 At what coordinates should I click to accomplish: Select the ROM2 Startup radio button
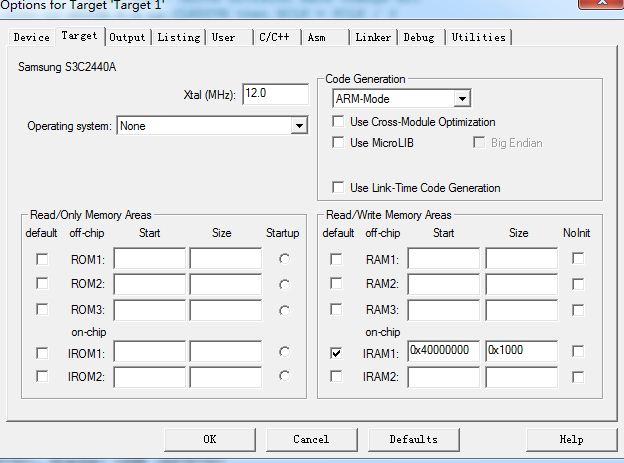(284, 284)
